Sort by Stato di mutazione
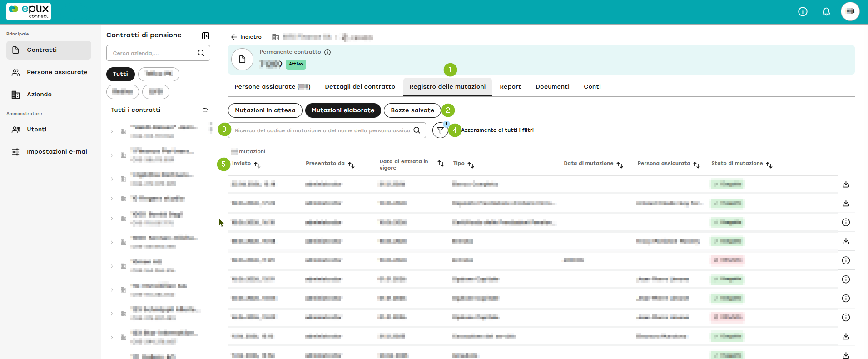The height and width of the screenshot is (359, 868). (x=769, y=165)
